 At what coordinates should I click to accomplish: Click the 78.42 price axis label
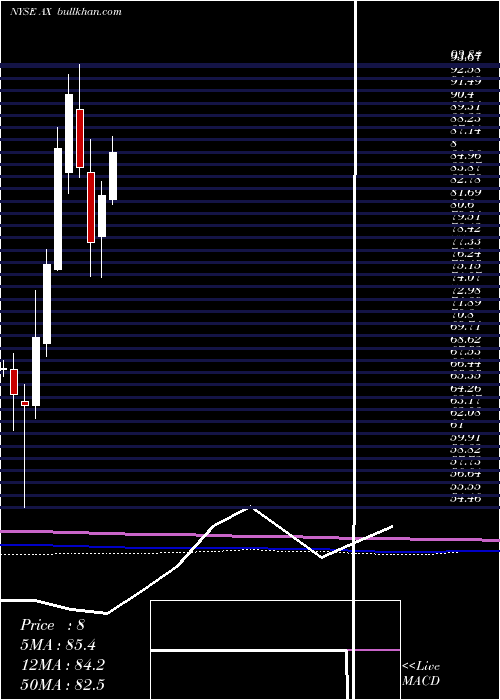[x=466, y=229]
